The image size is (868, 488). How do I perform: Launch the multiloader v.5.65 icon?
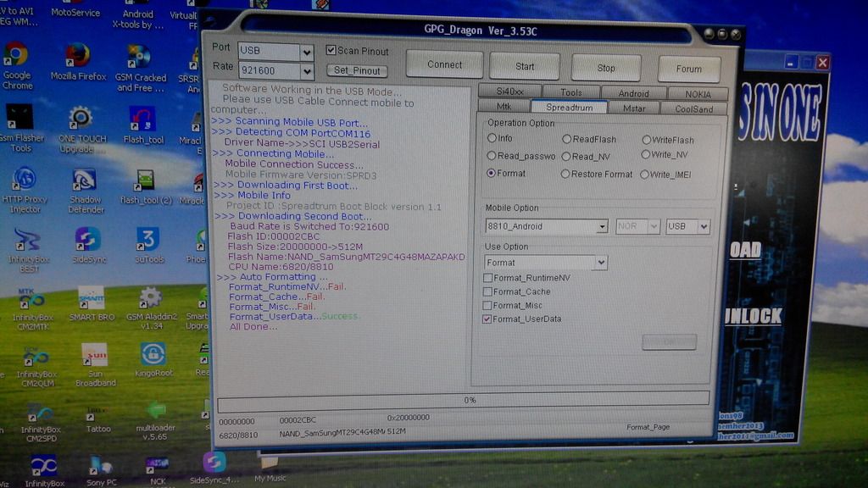[x=156, y=422]
